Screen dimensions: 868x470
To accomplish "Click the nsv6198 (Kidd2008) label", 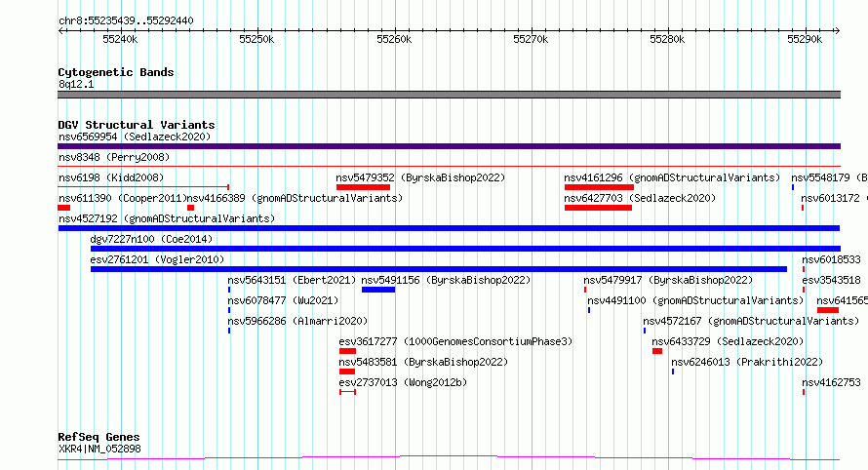I will click(x=111, y=177).
